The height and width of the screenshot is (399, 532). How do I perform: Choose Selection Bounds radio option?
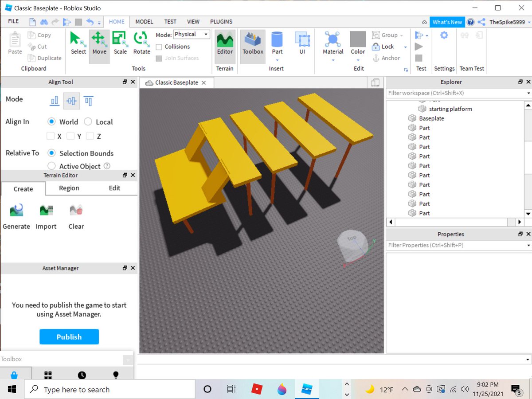click(51, 153)
